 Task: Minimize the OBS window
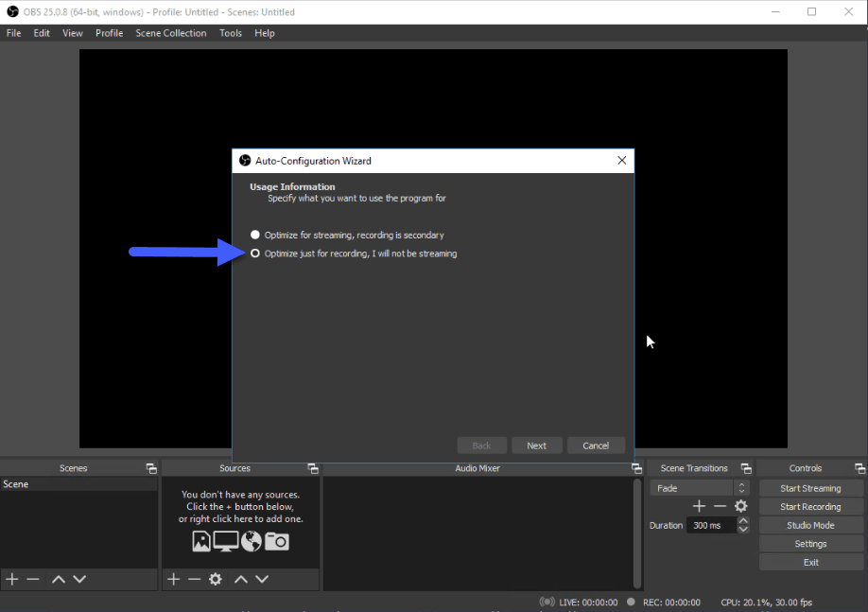pyautogui.click(x=775, y=11)
